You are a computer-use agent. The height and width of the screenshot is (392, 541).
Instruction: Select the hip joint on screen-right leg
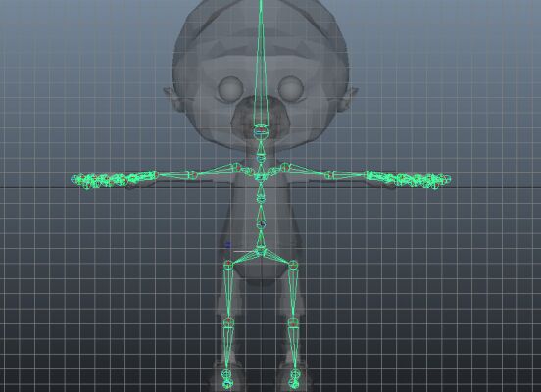click(x=293, y=265)
